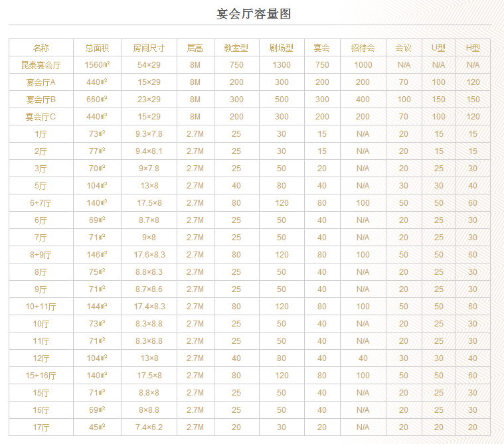Select the 剧场型 column header
Viewport: 504px width, 444px height.
click(x=282, y=48)
